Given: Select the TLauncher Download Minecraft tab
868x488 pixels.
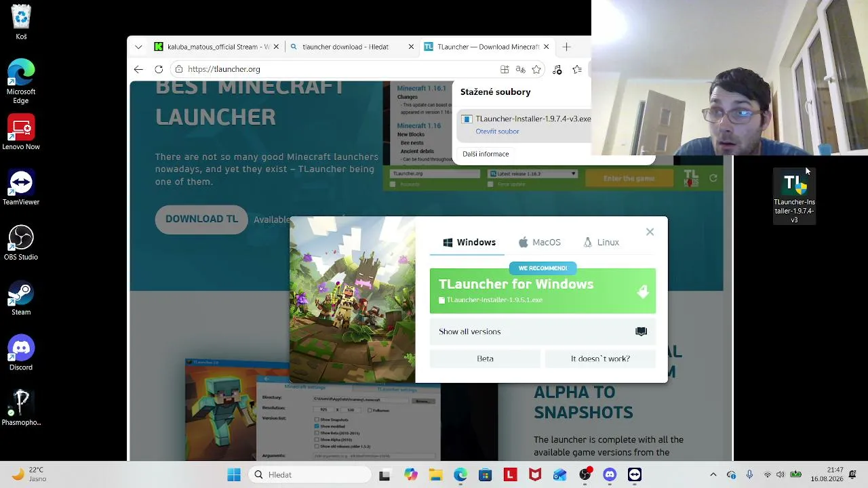Looking at the screenshot, I should 487,47.
